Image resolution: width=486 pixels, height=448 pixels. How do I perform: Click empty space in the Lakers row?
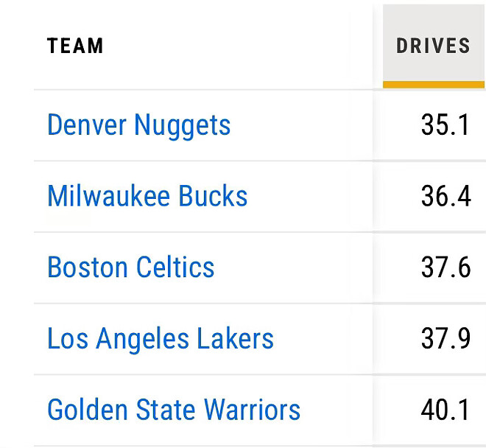click(323, 339)
